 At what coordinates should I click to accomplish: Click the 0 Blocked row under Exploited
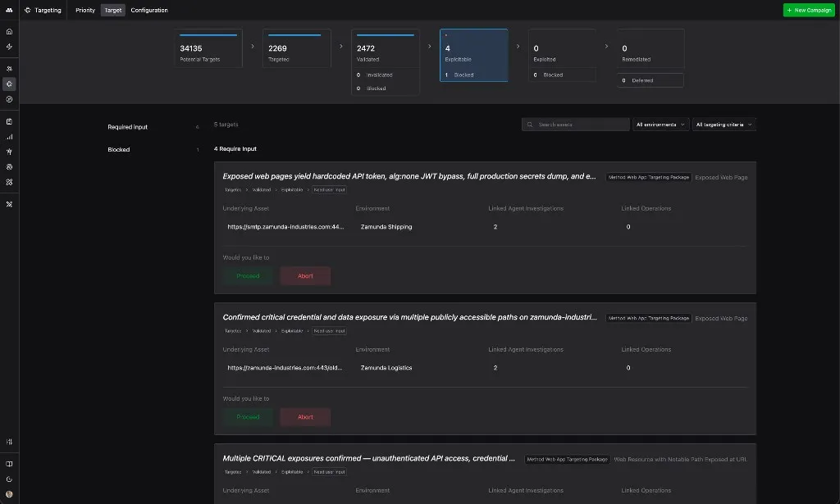(x=562, y=75)
